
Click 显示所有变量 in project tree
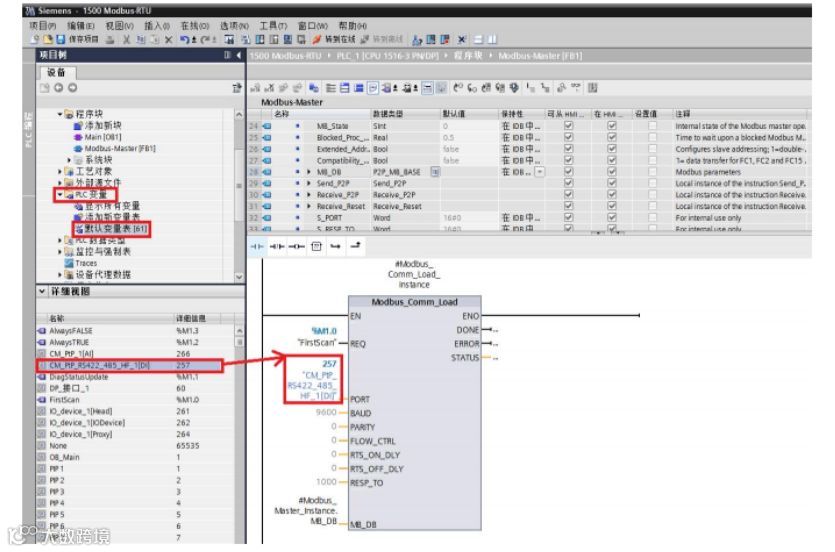click(112, 205)
